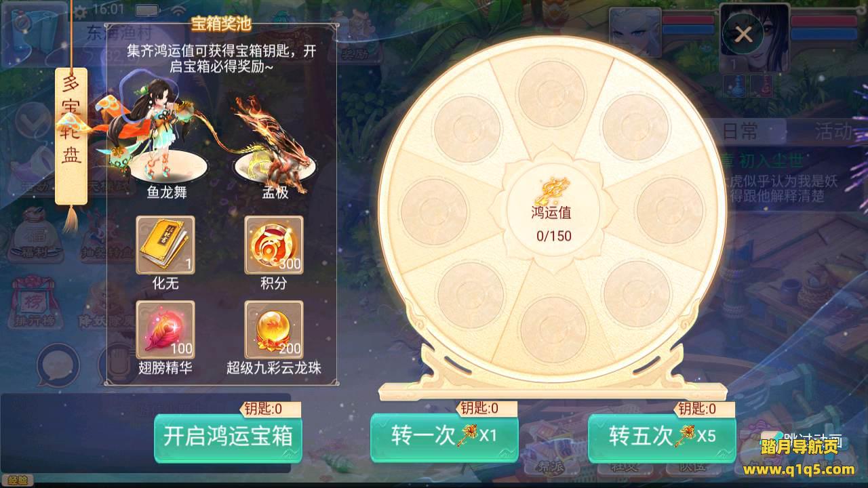The height and width of the screenshot is (488, 868).
Task: Tap the 多宝轮盘 hanging banner
Action: (x=72, y=136)
